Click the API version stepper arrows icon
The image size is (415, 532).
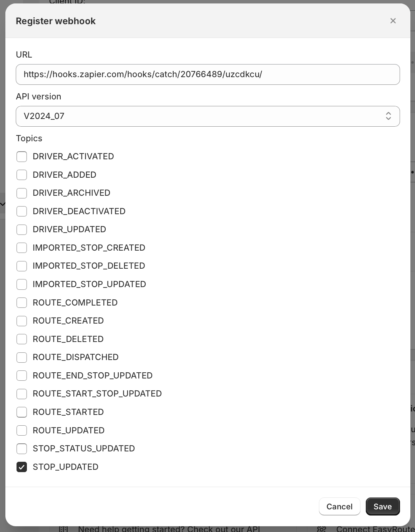388,116
